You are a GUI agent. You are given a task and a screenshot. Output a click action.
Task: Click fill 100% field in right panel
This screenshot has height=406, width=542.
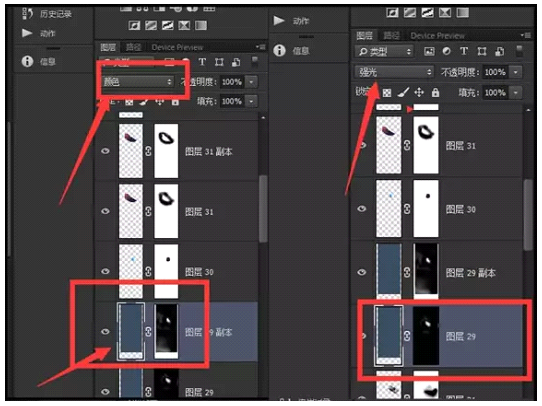click(495, 93)
